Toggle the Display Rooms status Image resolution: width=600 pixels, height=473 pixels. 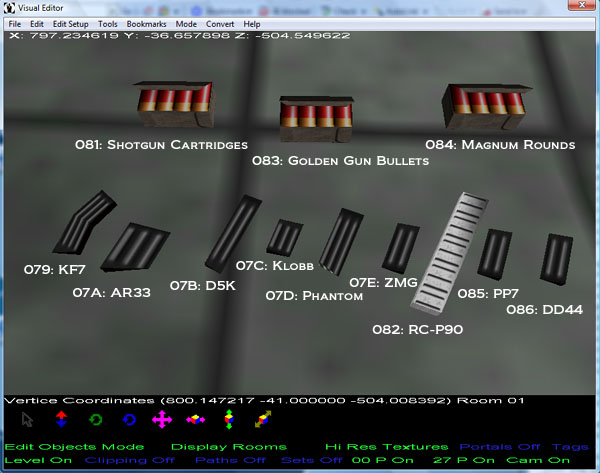(x=228, y=447)
